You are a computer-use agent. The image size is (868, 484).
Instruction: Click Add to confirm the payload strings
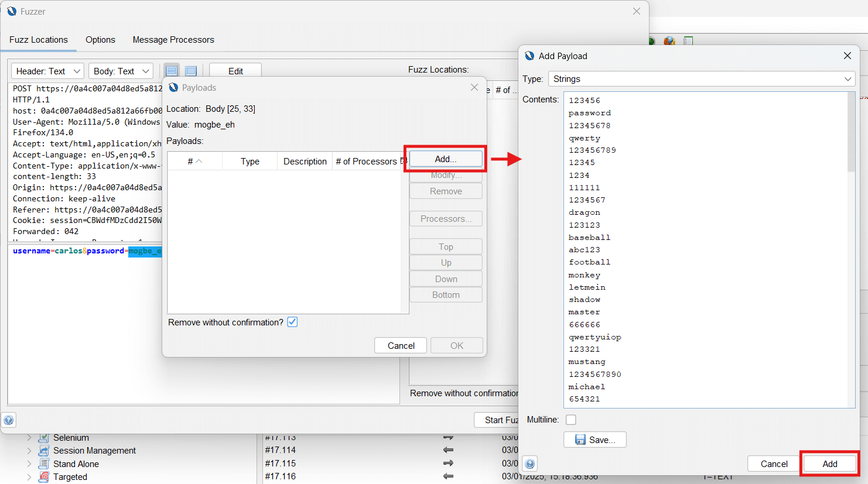[x=829, y=463]
